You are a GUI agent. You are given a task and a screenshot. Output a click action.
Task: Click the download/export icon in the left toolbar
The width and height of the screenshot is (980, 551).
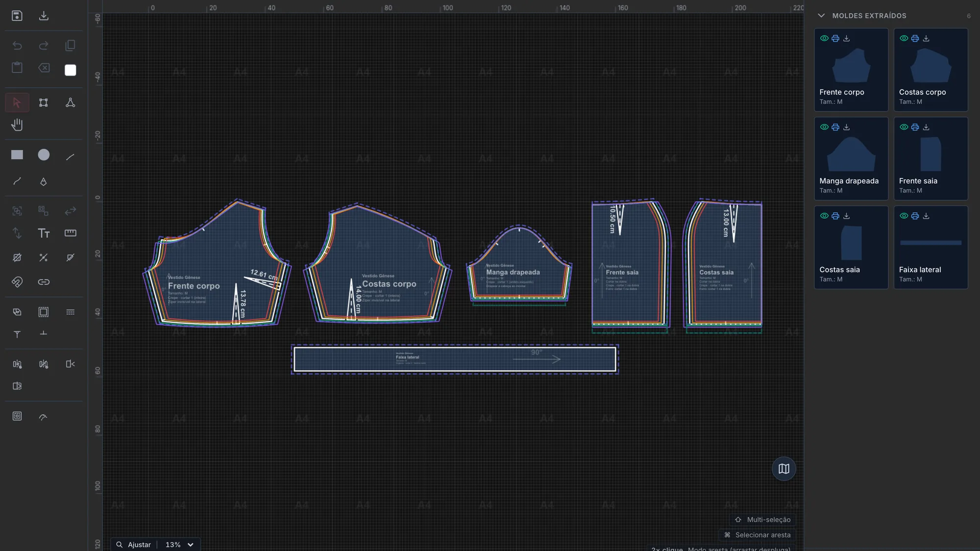[x=44, y=16]
